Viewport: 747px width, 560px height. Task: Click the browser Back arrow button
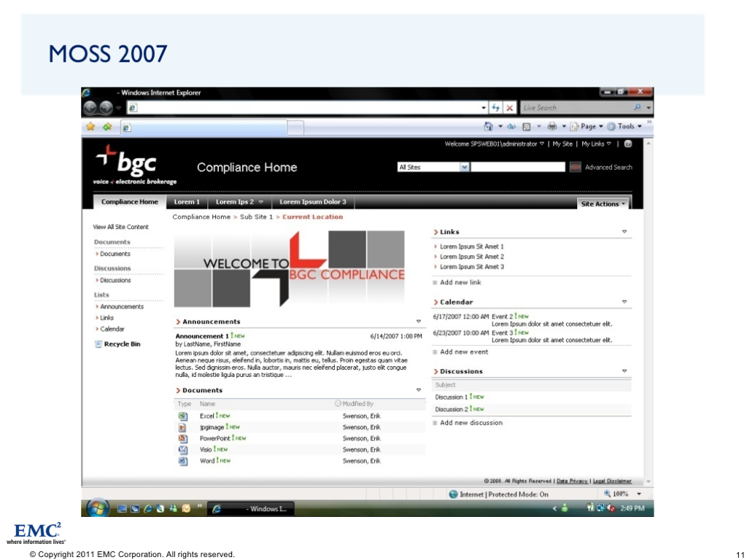tap(90, 108)
